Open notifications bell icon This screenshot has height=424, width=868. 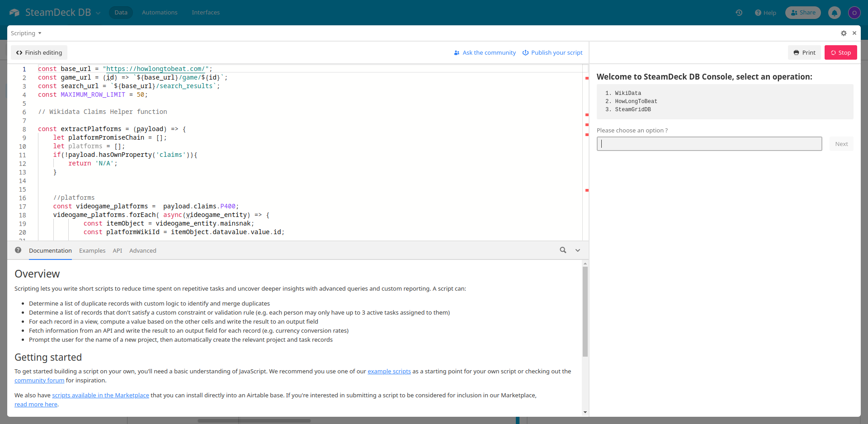tap(835, 13)
